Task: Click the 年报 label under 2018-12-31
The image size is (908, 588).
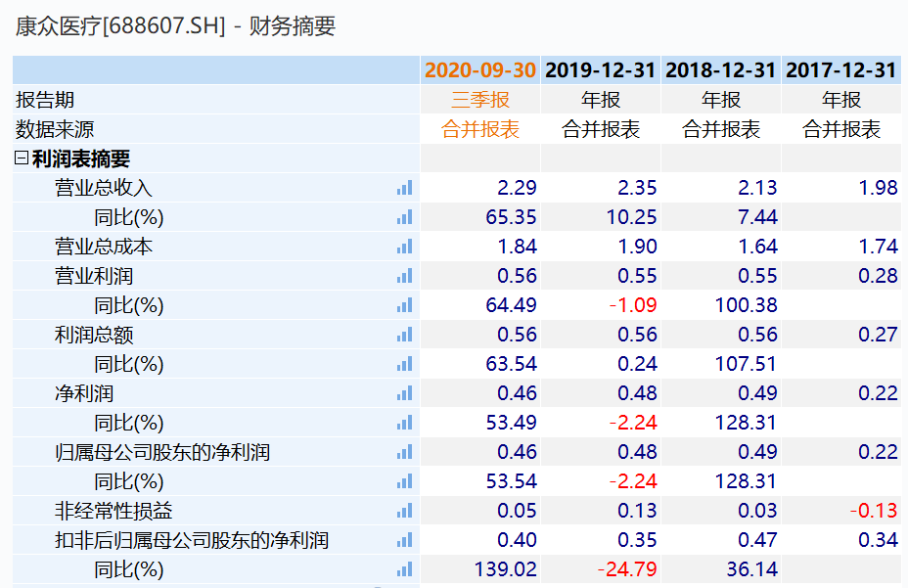Action: [x=720, y=99]
